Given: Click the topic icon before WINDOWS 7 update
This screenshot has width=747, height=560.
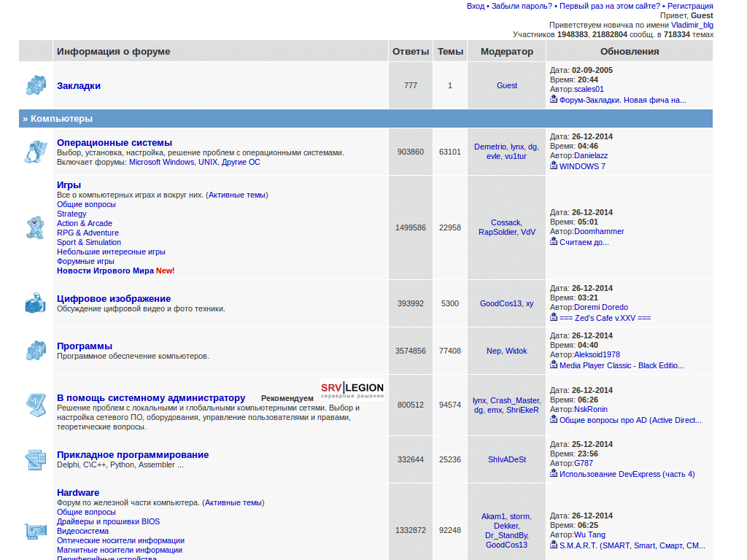Looking at the screenshot, I should (553, 166).
